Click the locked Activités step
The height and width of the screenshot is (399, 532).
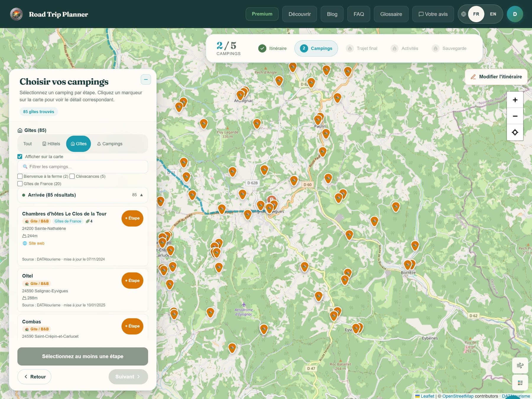[404, 48]
